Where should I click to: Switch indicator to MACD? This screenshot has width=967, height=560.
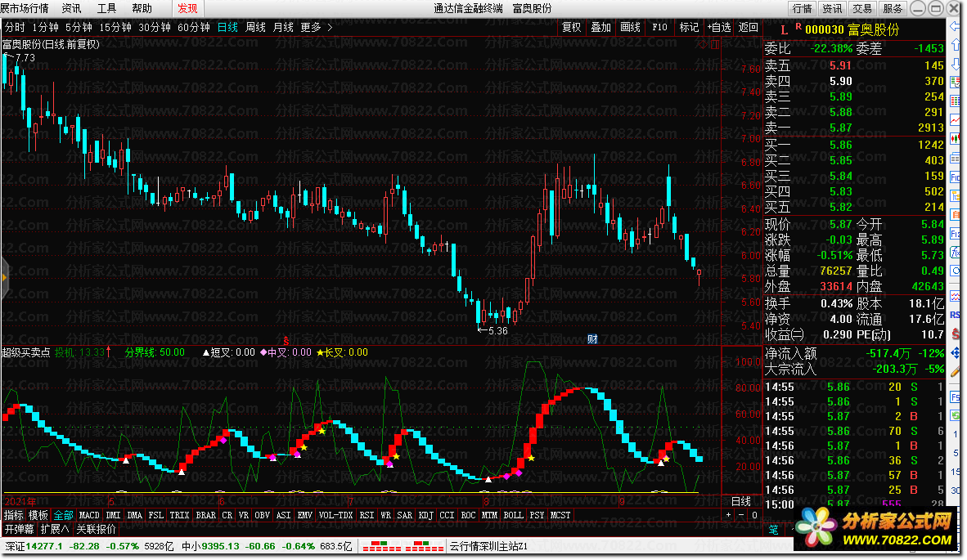pyautogui.click(x=89, y=515)
